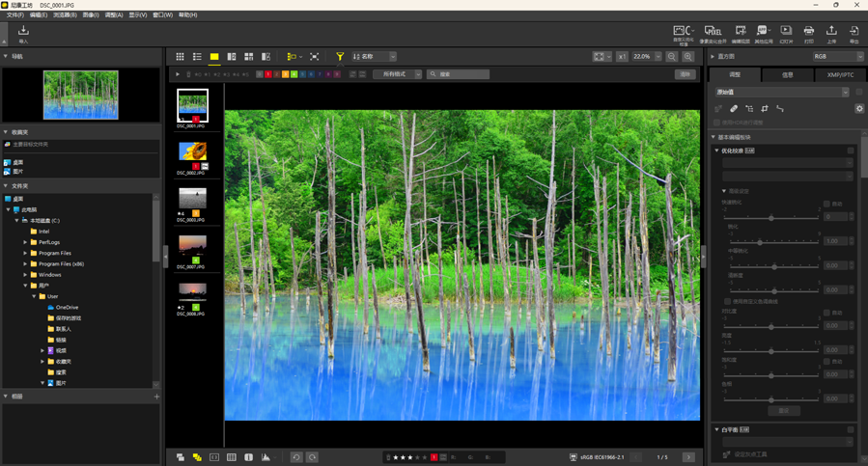The width and height of the screenshot is (868, 466).
Task: Open the RGB histogram channel dropdown
Action: pyautogui.click(x=837, y=57)
